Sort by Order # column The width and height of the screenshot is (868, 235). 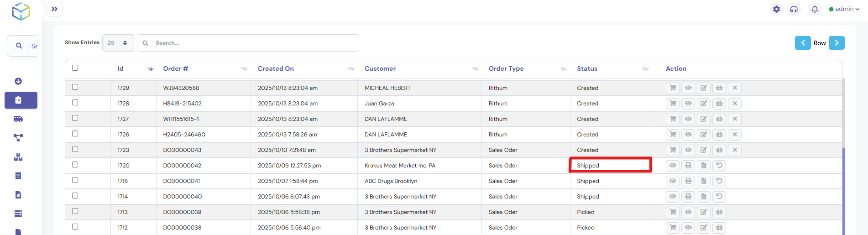coord(245,69)
